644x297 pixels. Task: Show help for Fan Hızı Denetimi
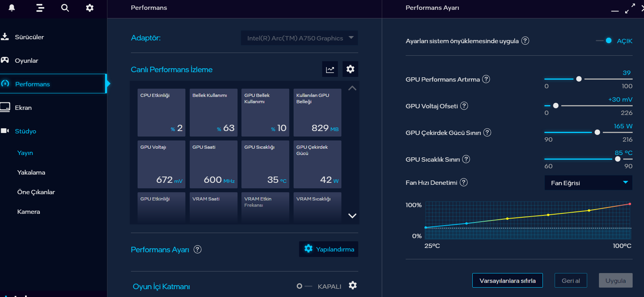point(464,182)
